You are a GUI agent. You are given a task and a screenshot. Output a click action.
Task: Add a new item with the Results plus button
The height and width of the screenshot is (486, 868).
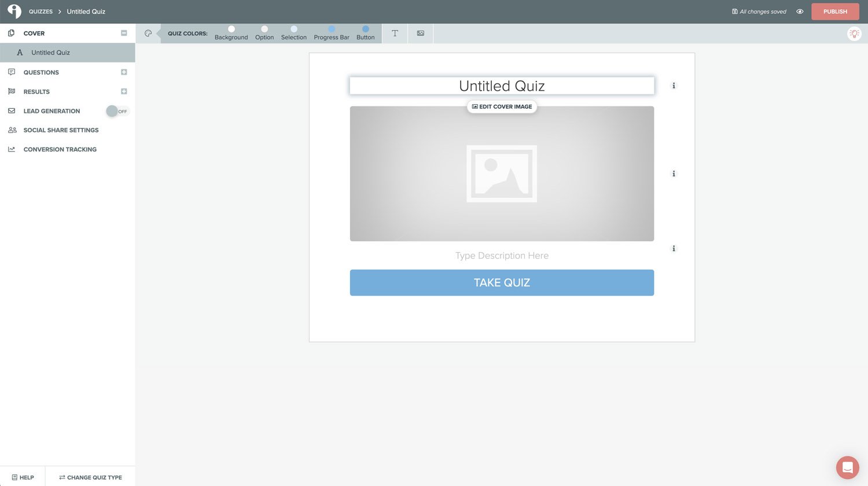point(124,91)
